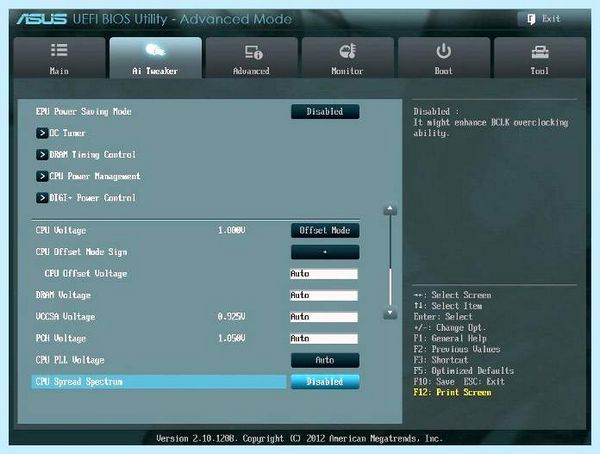The width and height of the screenshot is (600, 454).
Task: Open CPU PLL Voltage Auto dropdown
Action: [x=325, y=360]
